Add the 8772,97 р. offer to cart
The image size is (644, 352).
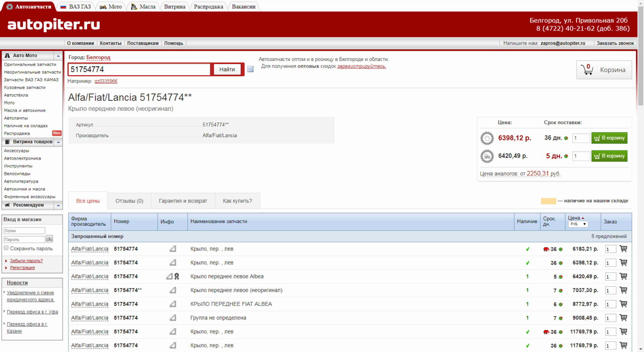coord(623,304)
